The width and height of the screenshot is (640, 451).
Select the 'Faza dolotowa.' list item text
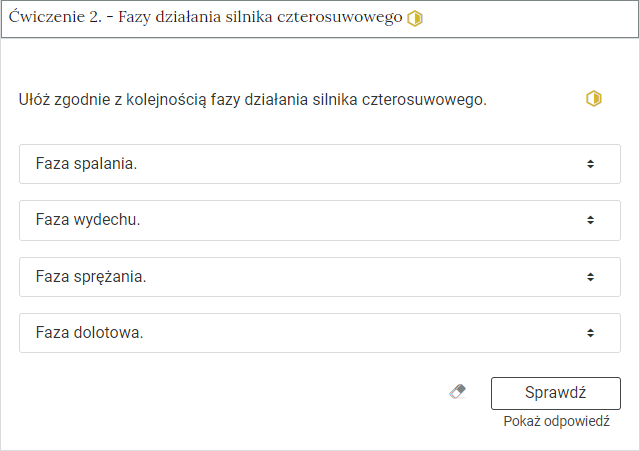(x=89, y=333)
